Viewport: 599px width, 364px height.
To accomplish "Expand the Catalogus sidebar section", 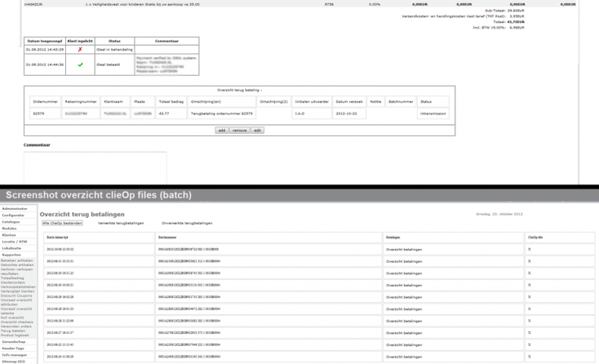I will click(11, 220).
